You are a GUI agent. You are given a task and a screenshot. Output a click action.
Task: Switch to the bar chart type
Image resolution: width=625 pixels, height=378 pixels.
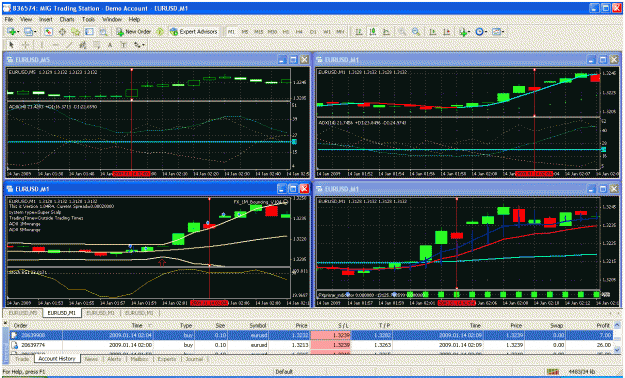359,32
